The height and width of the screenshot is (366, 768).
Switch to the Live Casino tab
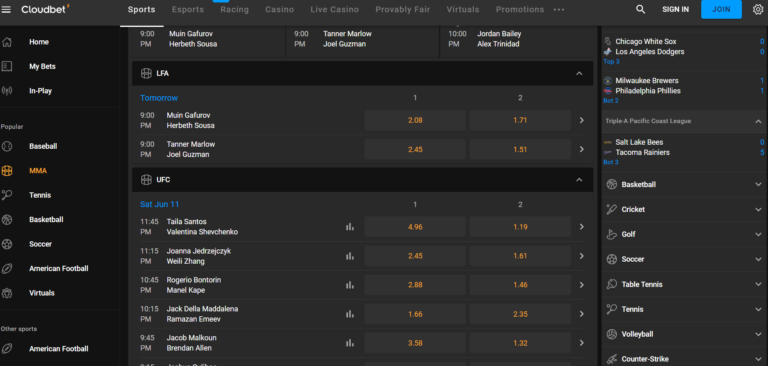click(x=335, y=10)
